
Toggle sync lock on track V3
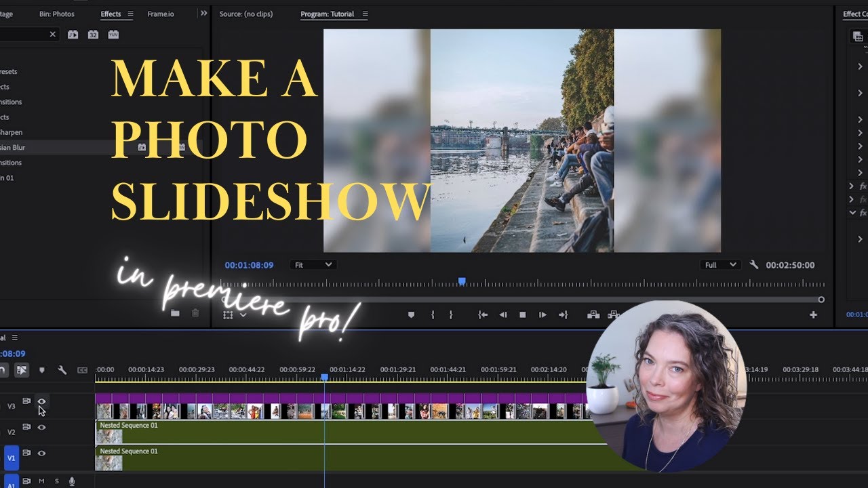click(x=26, y=401)
